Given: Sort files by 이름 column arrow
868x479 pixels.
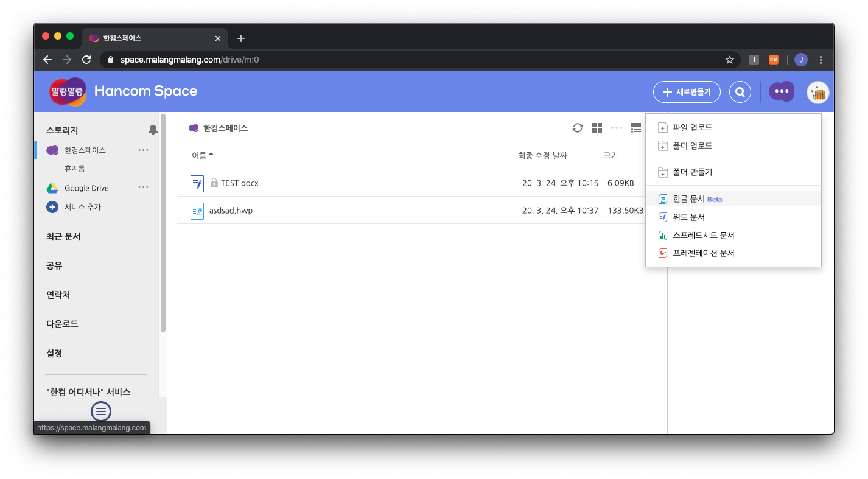Looking at the screenshot, I should pos(211,155).
